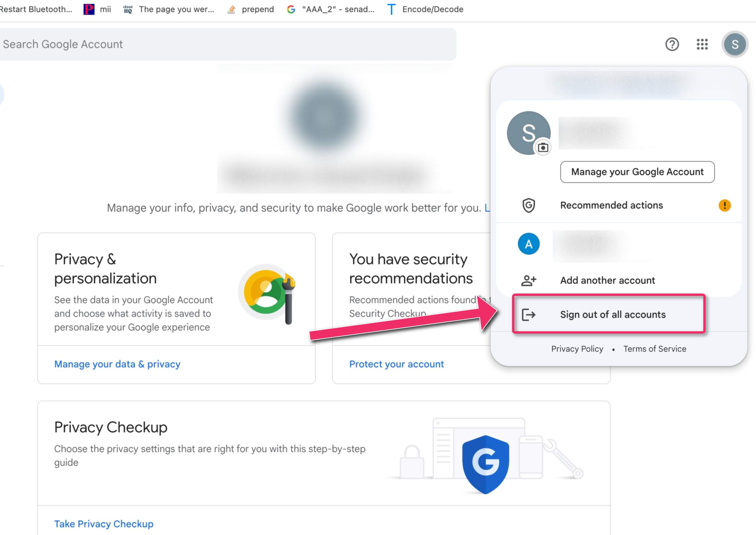Viewport: 756px width, 535px height.
Task: Open the Google apps grid launcher
Action: (x=702, y=44)
